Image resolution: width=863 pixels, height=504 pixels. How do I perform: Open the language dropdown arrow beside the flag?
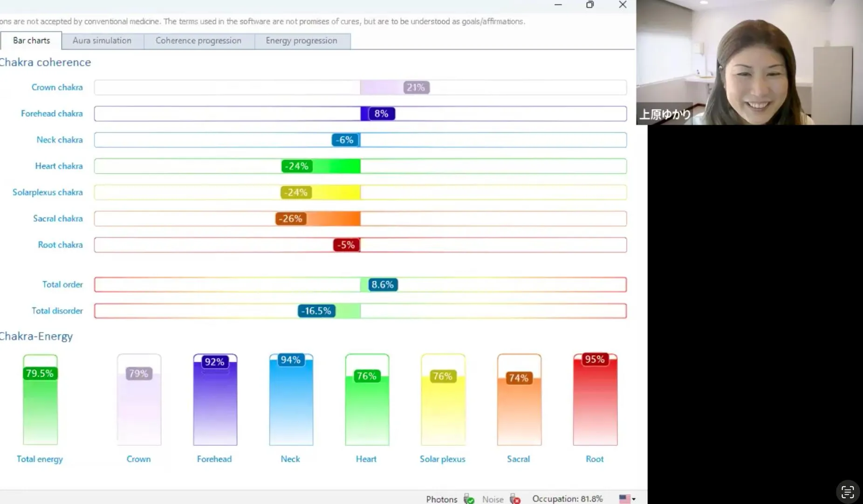(634, 499)
